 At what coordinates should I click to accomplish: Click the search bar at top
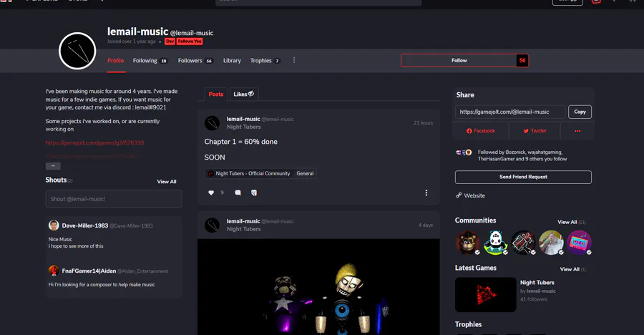click(x=318, y=1)
